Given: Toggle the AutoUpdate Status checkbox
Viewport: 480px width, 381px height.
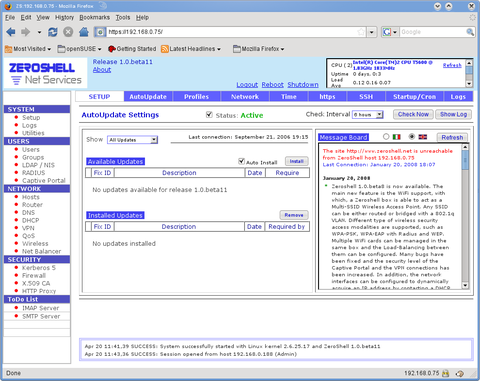Looking at the screenshot, I should pos(209,115).
